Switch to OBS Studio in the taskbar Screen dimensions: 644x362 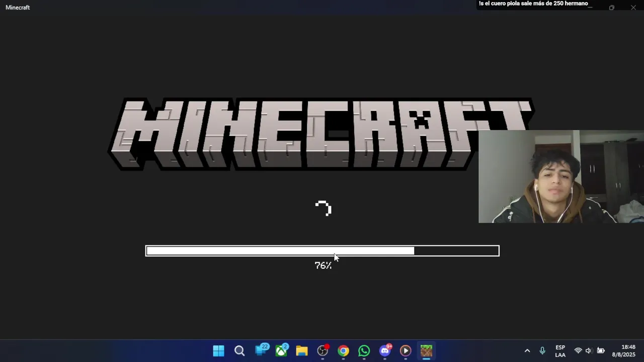[323, 350]
